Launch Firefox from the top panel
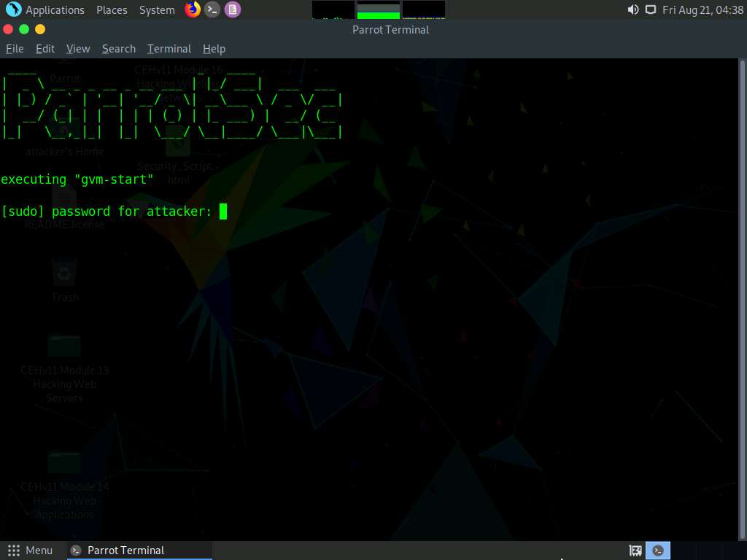 tap(193, 9)
